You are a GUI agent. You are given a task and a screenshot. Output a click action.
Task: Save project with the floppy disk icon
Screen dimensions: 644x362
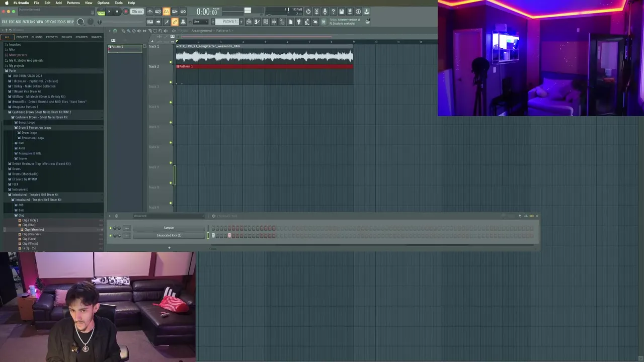pyautogui.click(x=342, y=12)
